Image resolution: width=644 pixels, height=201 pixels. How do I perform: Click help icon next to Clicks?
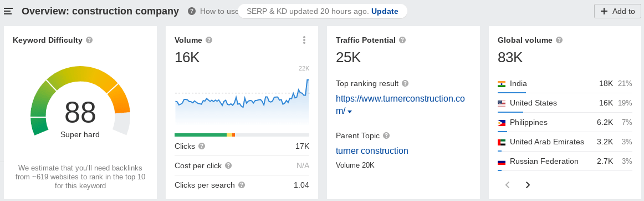coord(202,146)
